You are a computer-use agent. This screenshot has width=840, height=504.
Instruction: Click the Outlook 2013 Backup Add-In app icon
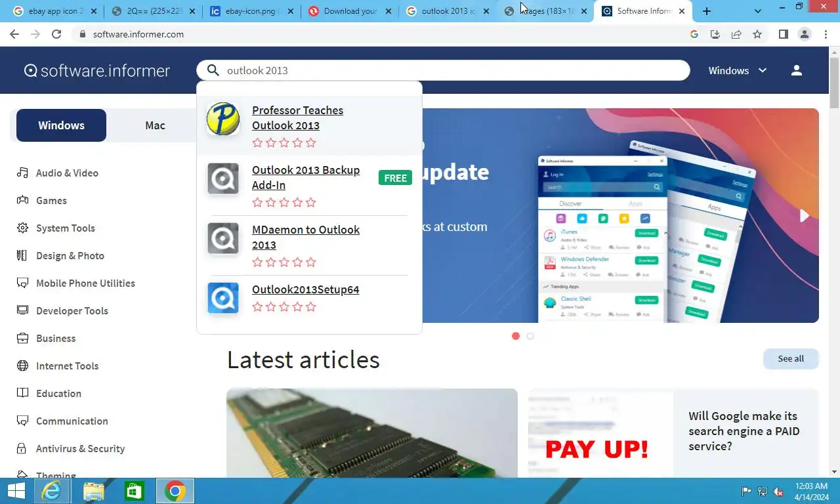point(223,178)
